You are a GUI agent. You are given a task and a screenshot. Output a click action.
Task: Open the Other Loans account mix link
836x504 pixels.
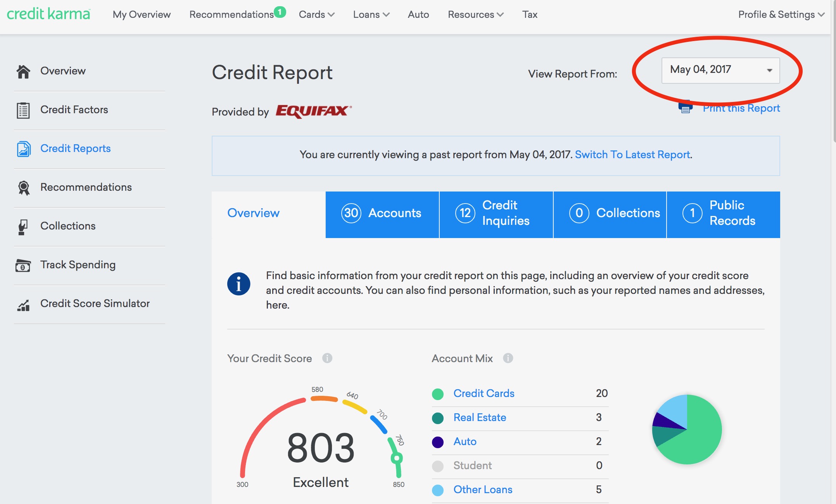483,489
